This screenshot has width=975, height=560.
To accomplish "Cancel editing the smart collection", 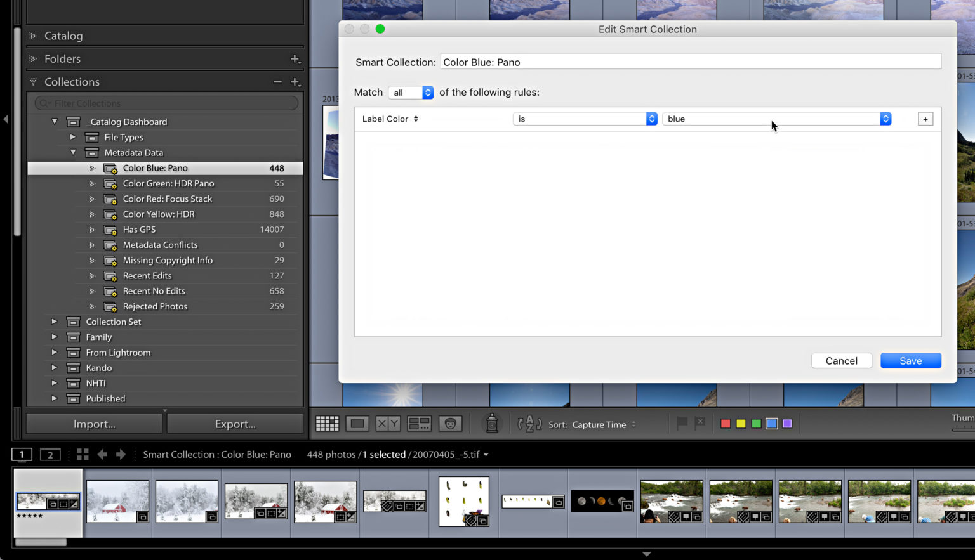I will pos(842,360).
